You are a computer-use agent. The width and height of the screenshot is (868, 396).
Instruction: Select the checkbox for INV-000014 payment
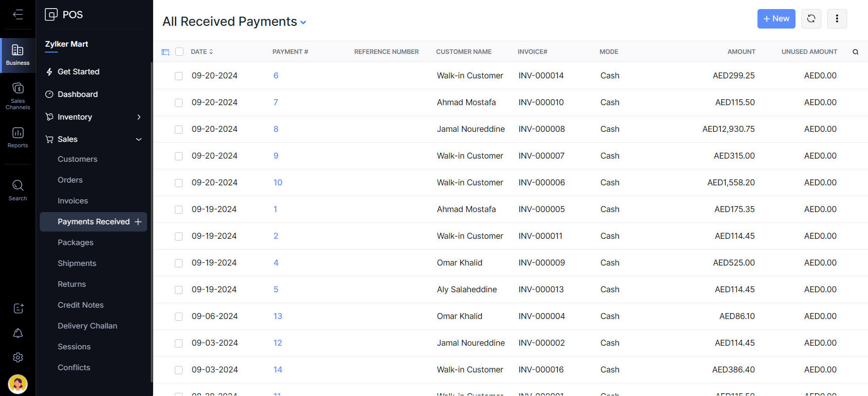pyautogui.click(x=179, y=76)
